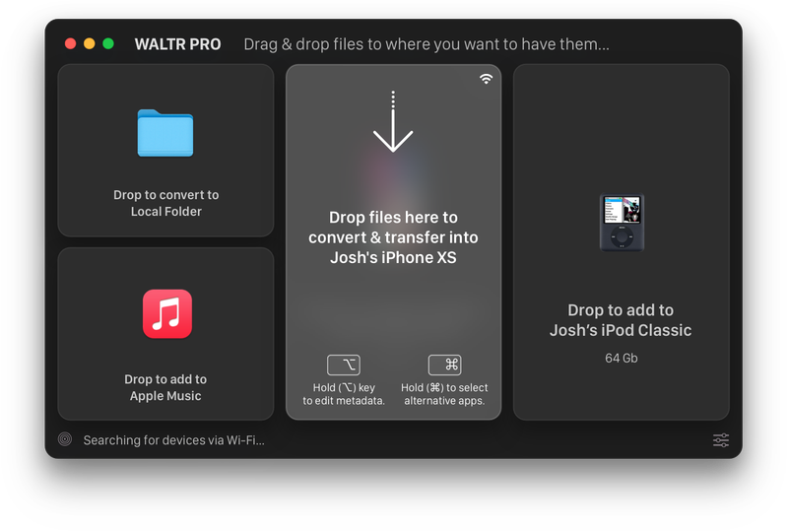Click 'Searching for devices via Wi-Fi...' status
Viewport: 788px width, 532px height.
174,440
